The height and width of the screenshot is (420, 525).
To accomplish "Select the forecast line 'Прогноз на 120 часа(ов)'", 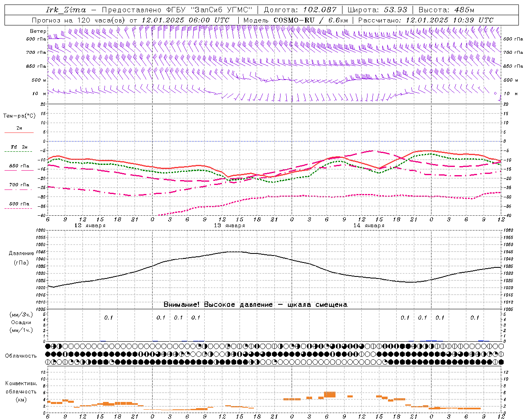I will pyautogui.click(x=79, y=20).
